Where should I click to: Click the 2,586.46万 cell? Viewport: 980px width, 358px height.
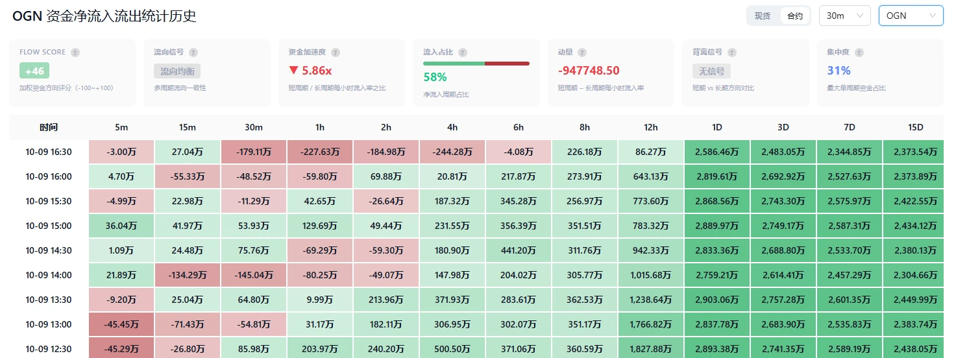(717, 152)
